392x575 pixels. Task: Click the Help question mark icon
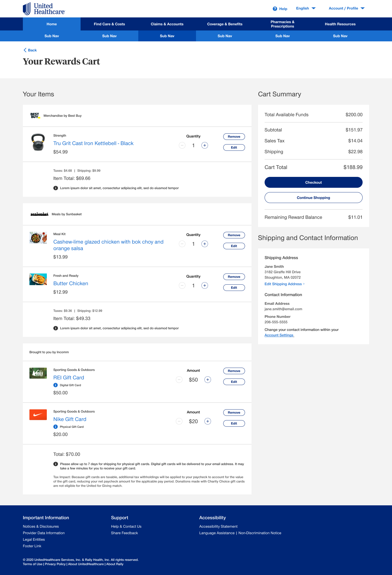(275, 9)
